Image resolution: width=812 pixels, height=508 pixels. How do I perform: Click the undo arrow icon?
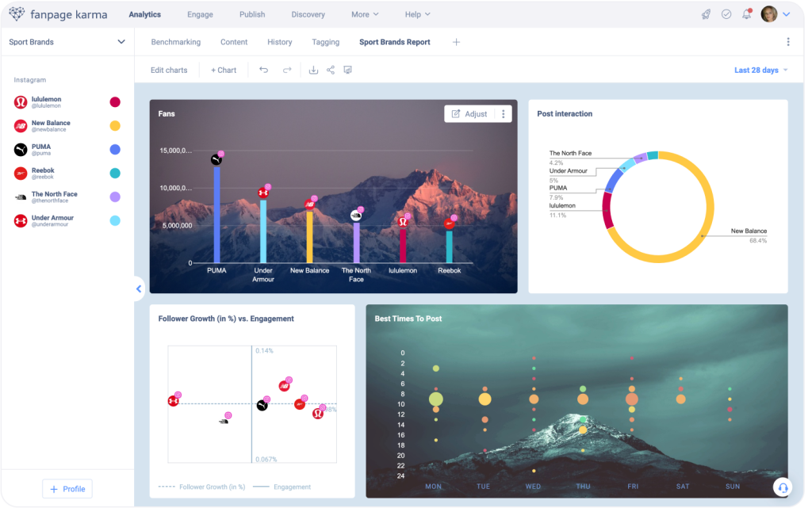click(263, 70)
